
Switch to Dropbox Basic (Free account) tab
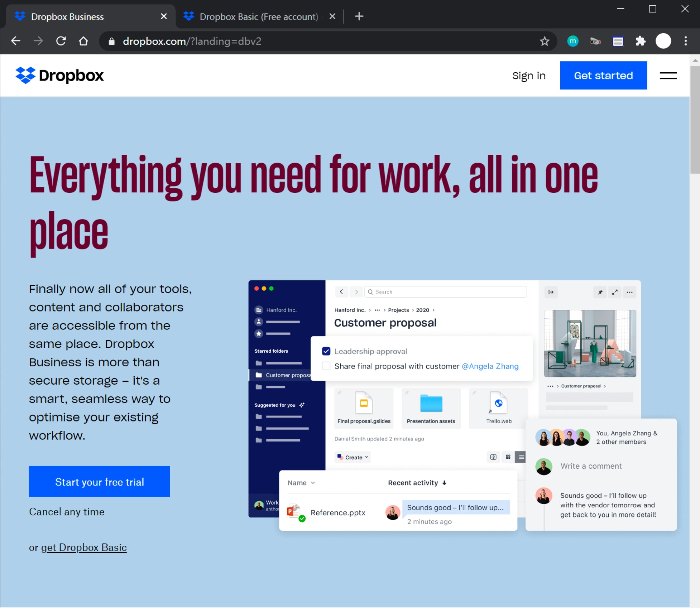(258, 16)
